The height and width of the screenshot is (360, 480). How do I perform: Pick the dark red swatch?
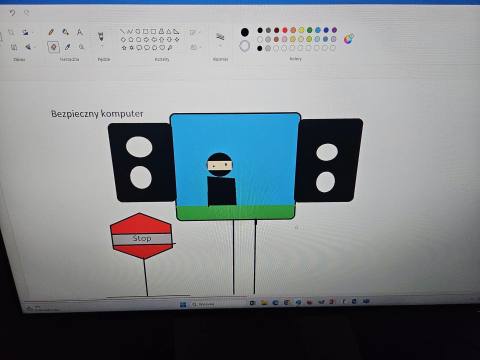click(x=276, y=30)
